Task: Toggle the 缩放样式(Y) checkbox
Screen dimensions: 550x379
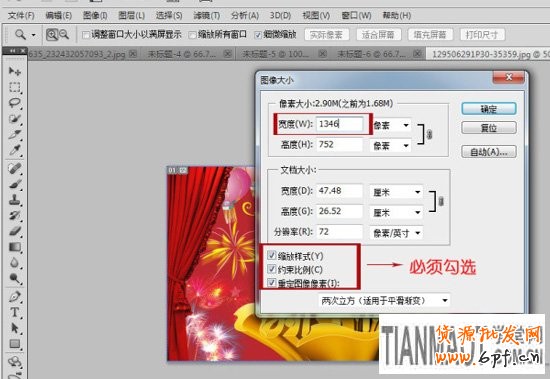Action: tap(271, 255)
